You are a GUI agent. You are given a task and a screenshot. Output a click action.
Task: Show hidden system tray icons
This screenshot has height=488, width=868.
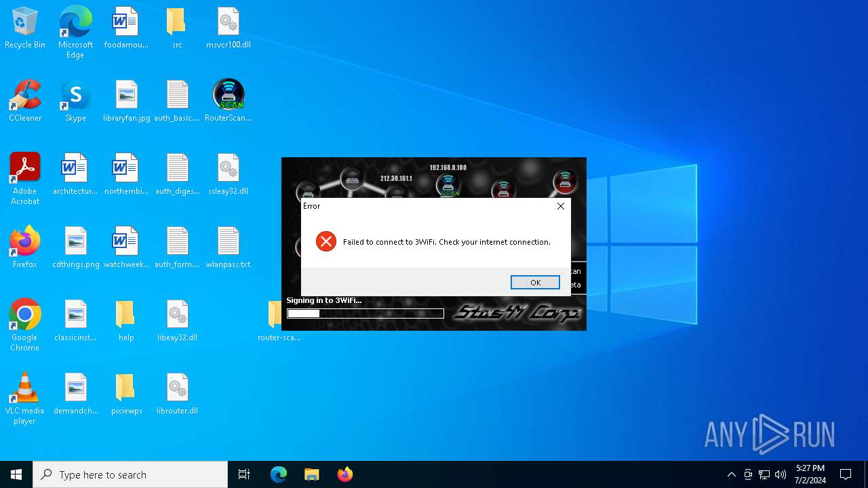[x=731, y=474]
